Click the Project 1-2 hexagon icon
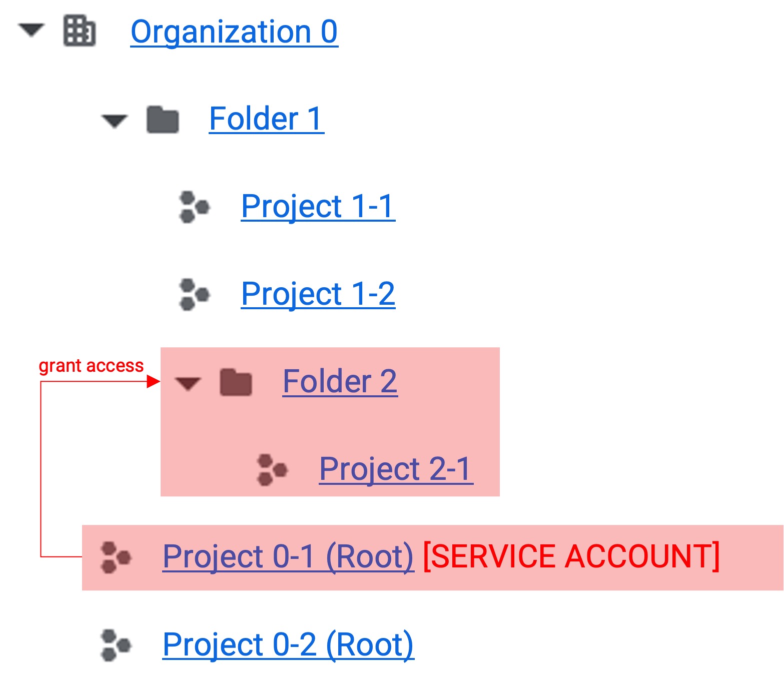Viewport: 784px width, 683px height. [194, 294]
